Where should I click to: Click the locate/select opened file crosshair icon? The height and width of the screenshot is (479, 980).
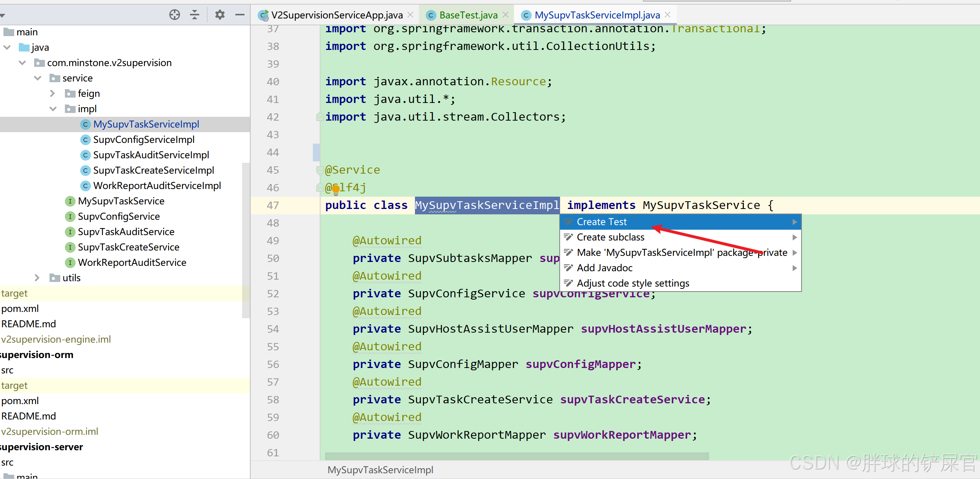coord(175,15)
